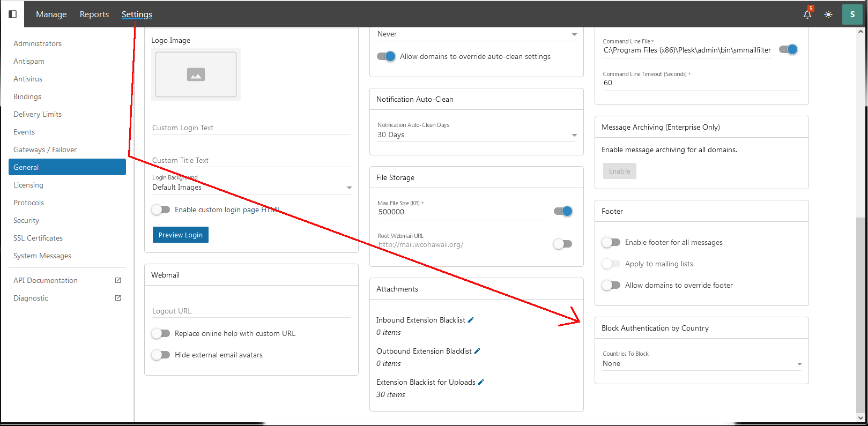Enable custom login page HTML toggle
This screenshot has width=868, height=426.
point(160,210)
